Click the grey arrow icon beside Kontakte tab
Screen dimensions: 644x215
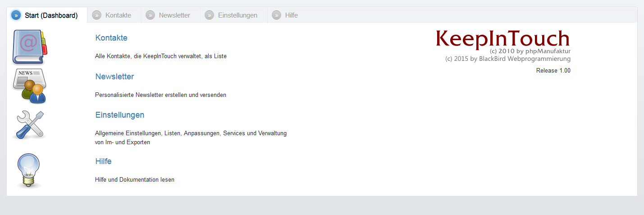tap(97, 15)
